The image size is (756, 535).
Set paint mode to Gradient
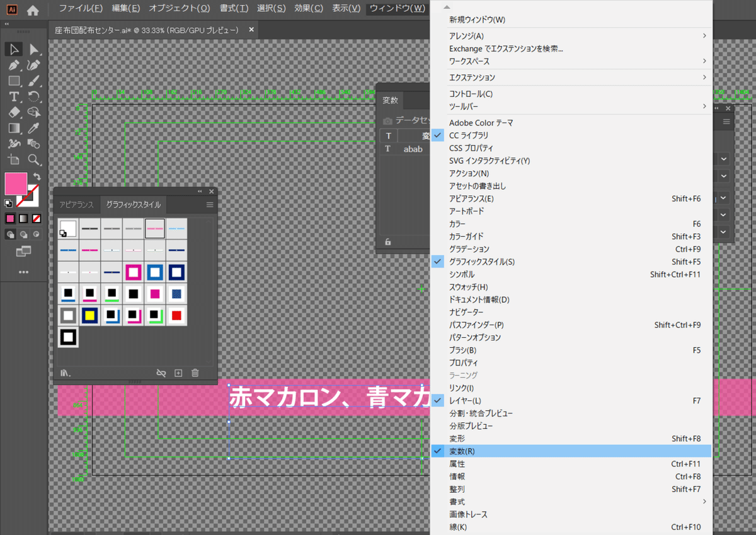pyautogui.click(x=23, y=219)
